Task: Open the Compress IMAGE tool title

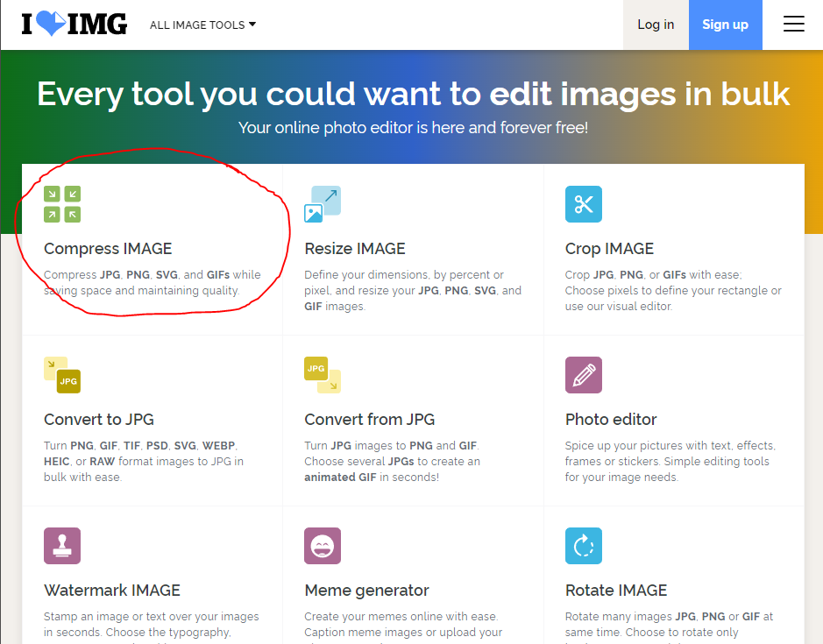Action: pyautogui.click(x=108, y=248)
